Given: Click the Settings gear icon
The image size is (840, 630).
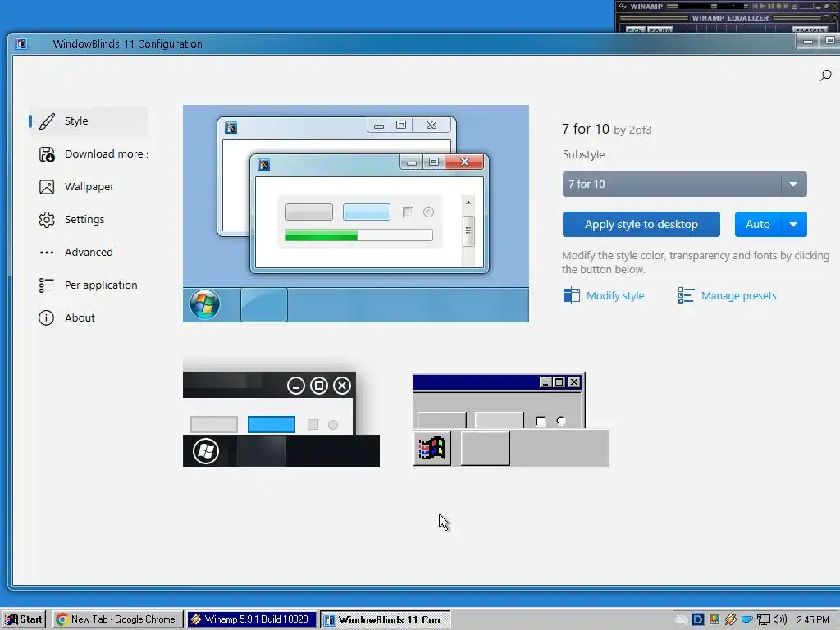Looking at the screenshot, I should [47, 220].
